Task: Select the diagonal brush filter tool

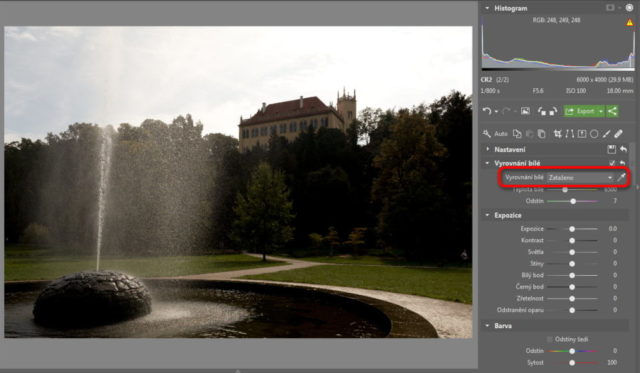Action: click(x=606, y=133)
